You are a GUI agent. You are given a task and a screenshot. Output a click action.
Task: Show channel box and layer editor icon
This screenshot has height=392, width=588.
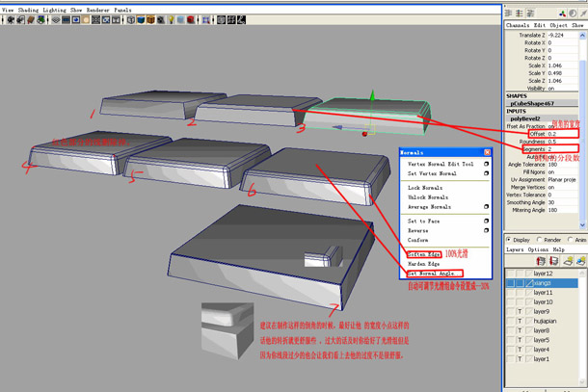530,13
